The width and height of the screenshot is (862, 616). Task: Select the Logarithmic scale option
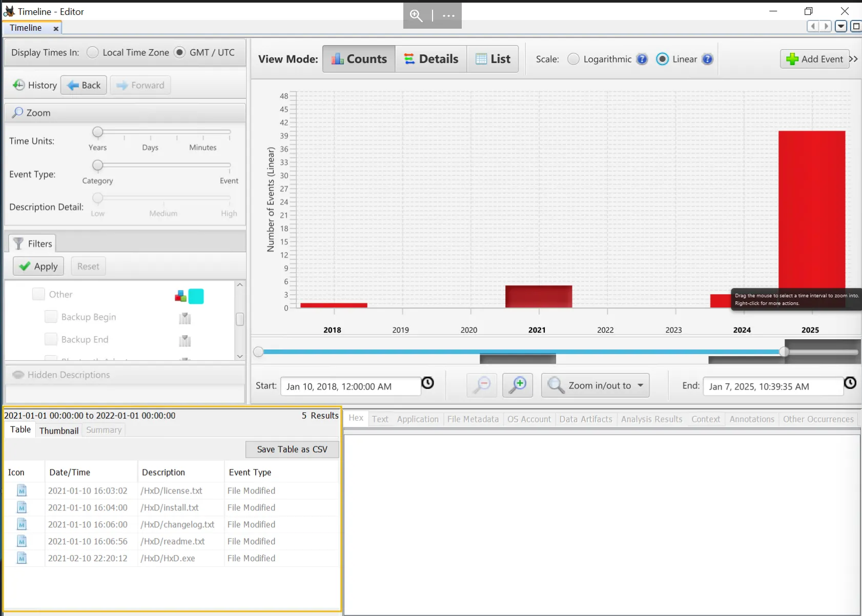[573, 59]
